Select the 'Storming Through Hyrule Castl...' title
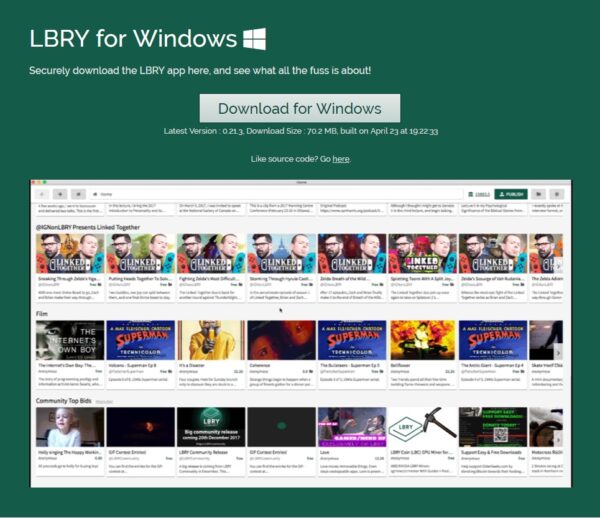 click(282, 279)
